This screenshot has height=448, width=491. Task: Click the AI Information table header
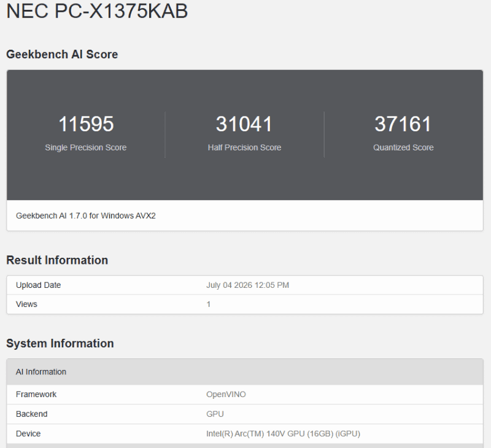click(245, 372)
